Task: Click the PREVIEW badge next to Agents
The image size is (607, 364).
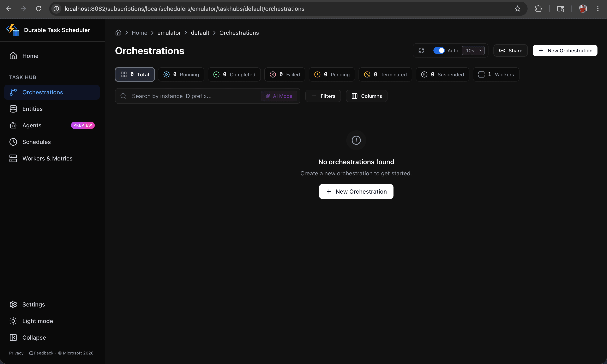Action: [83, 125]
